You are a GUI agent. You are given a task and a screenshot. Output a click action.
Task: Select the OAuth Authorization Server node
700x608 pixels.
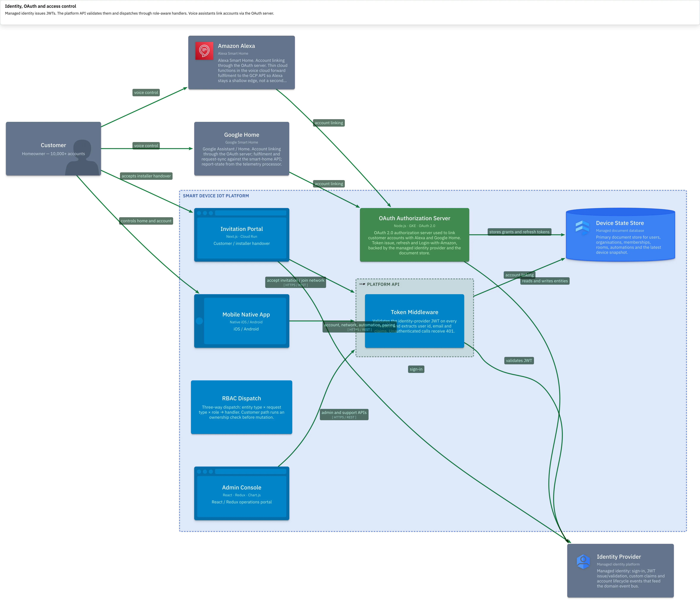pos(414,235)
